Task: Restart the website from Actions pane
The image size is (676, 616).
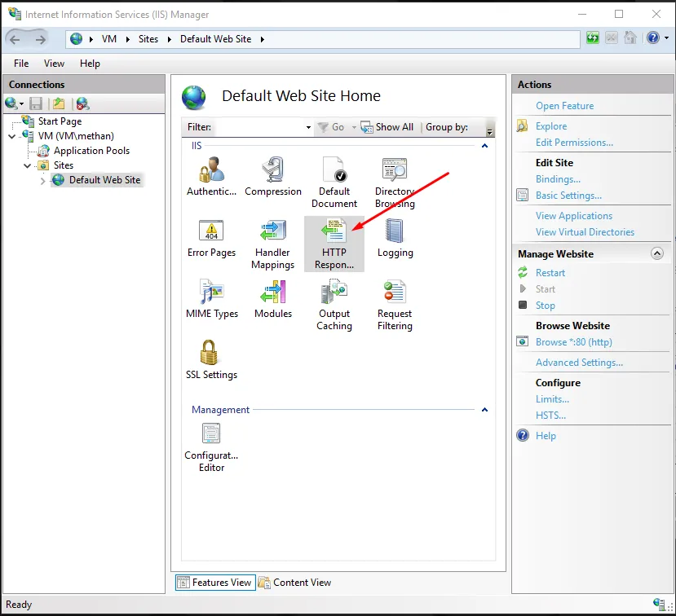Action: coord(550,273)
